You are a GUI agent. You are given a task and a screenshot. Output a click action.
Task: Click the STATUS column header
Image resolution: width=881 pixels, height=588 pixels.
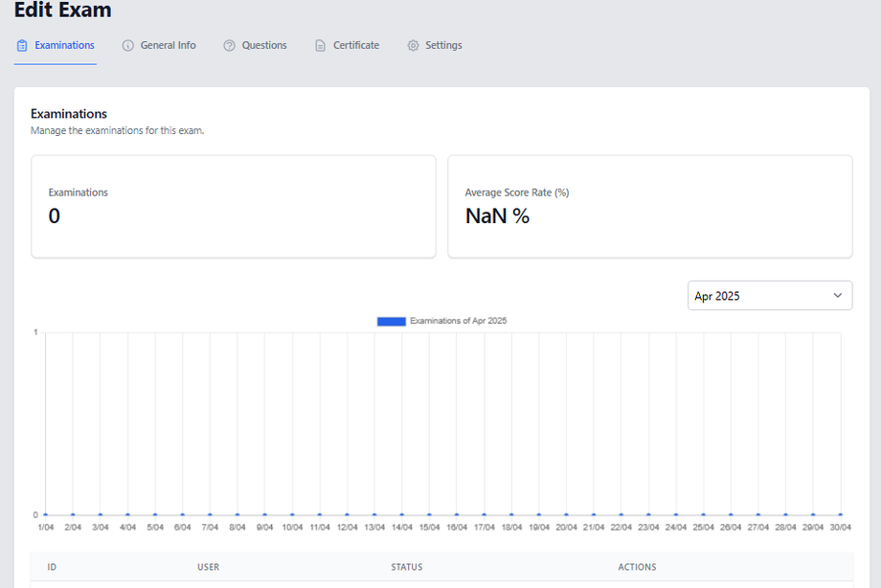[406, 567]
